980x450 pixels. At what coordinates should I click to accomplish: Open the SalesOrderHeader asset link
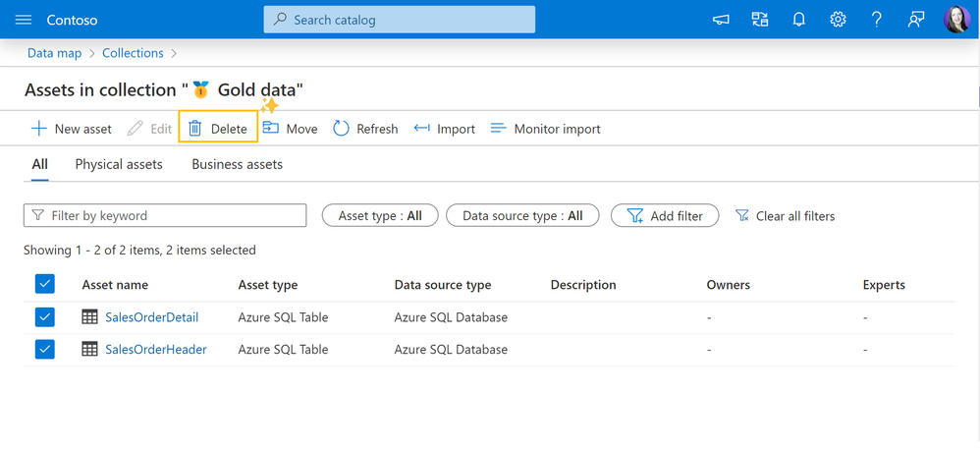[155, 349]
